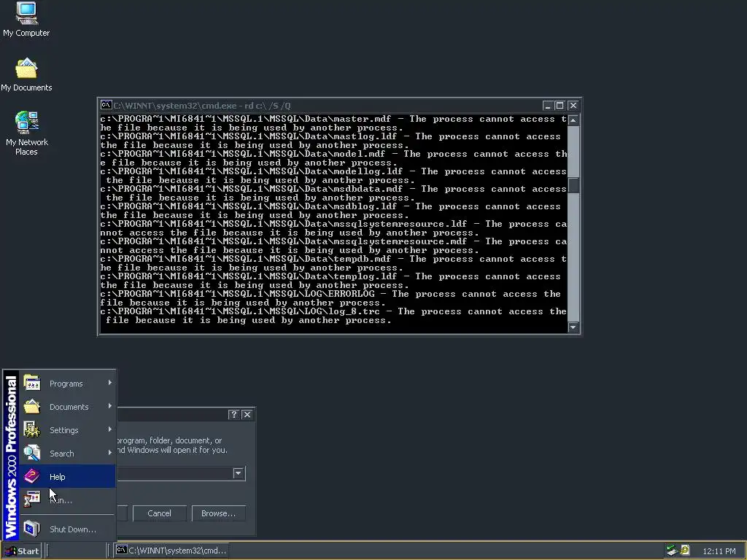The image size is (747, 560).
Task: Expand Settings submenu arrow
Action: (x=110, y=429)
